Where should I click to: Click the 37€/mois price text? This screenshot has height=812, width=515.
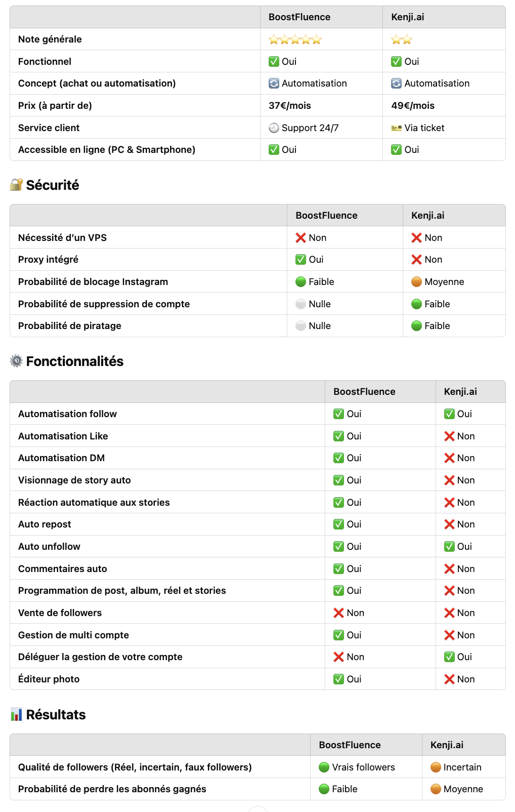[x=290, y=106]
